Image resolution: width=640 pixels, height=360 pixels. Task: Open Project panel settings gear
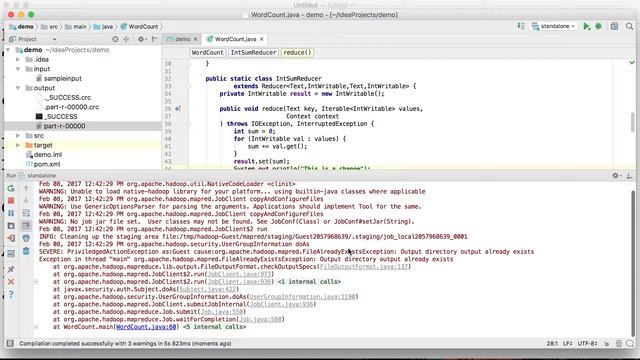tap(142, 39)
